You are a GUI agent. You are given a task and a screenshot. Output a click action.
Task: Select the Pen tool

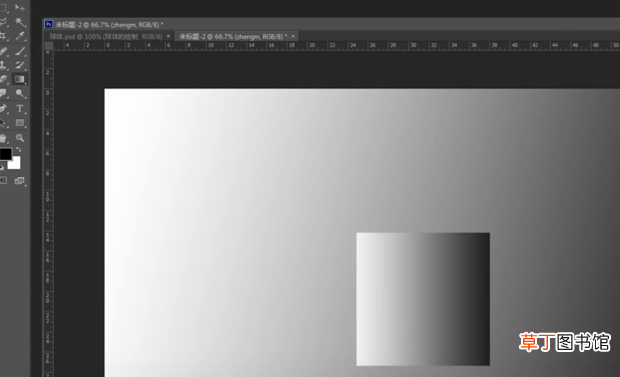[x=4, y=108]
